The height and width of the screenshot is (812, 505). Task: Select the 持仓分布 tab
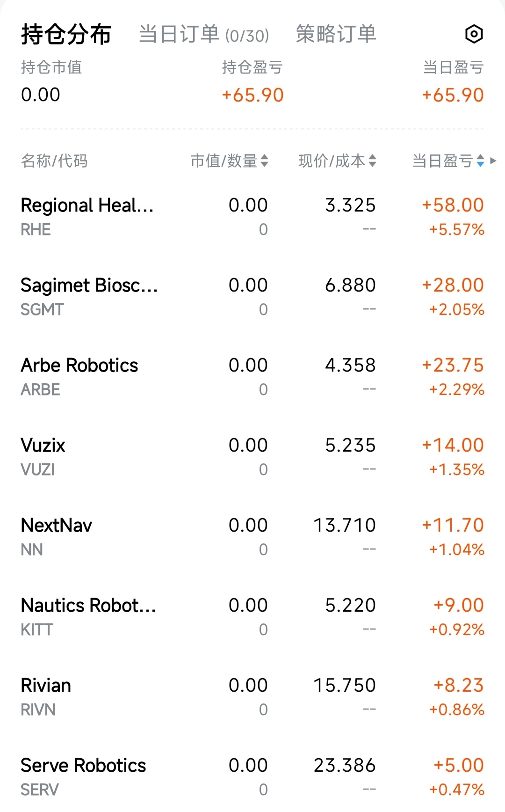point(66,34)
